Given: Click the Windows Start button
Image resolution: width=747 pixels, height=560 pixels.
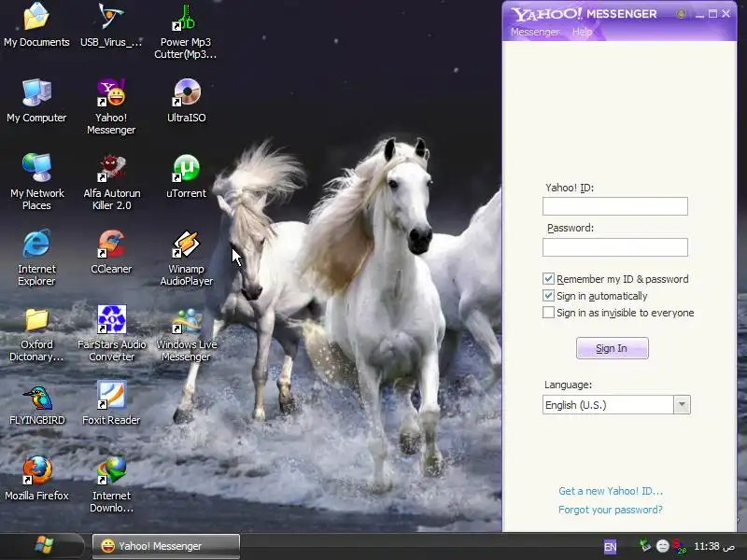Looking at the screenshot, I should [43, 545].
